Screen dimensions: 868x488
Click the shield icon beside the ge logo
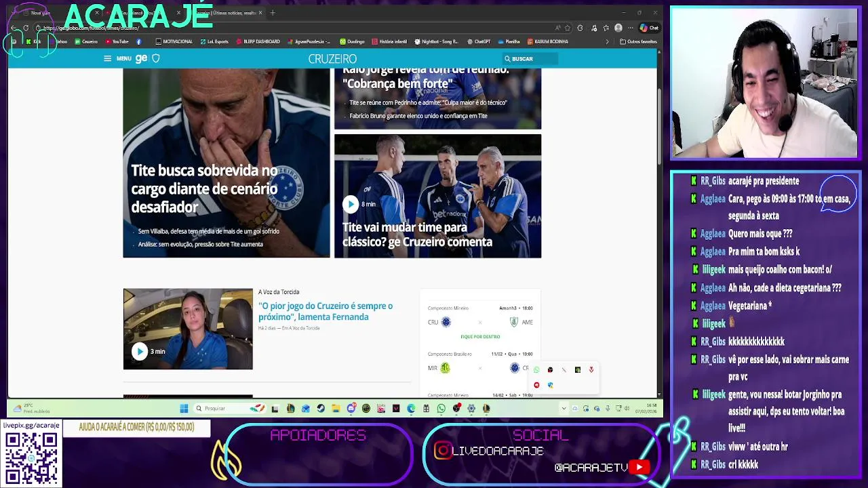(x=155, y=59)
